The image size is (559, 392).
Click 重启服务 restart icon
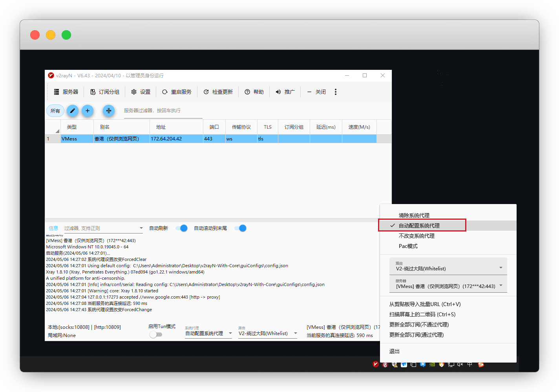(165, 92)
